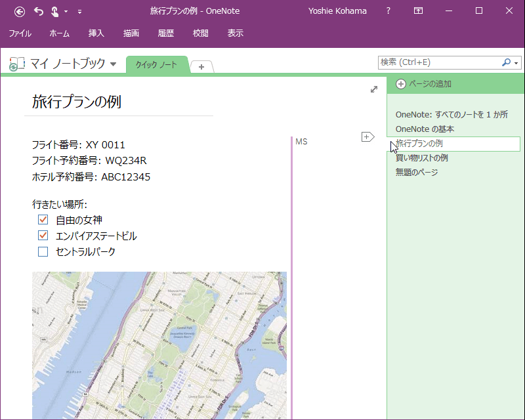Uncheck the 自由の女神 checkbox

click(43, 220)
